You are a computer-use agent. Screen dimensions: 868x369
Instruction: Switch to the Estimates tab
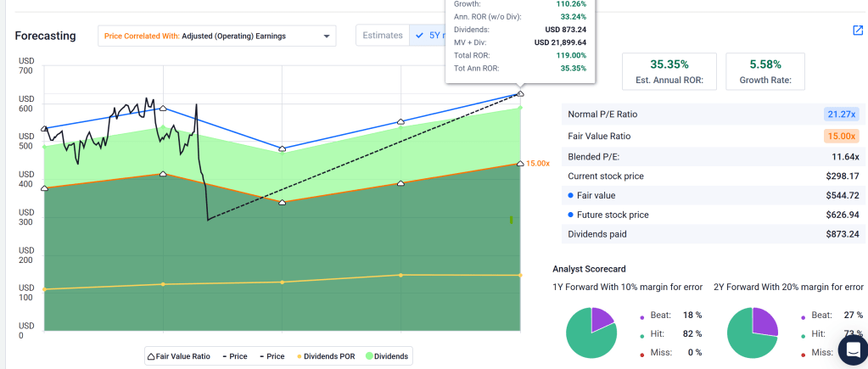click(382, 36)
